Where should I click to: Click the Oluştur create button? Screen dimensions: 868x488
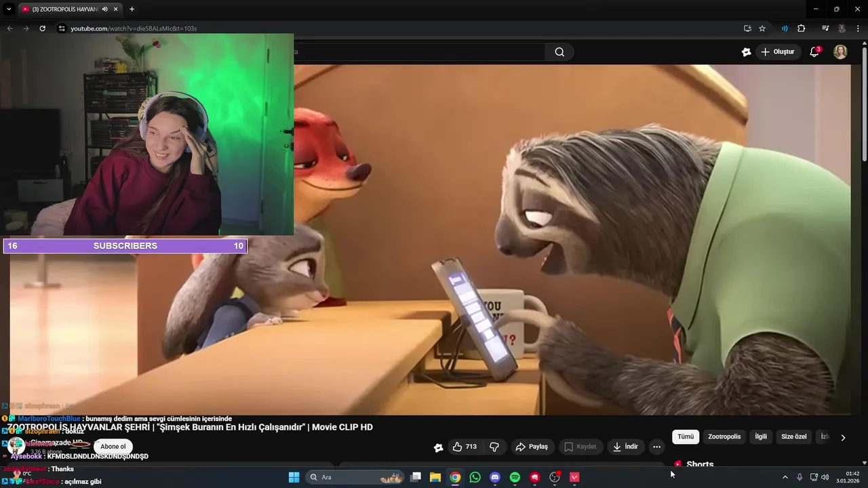pyautogui.click(x=777, y=52)
